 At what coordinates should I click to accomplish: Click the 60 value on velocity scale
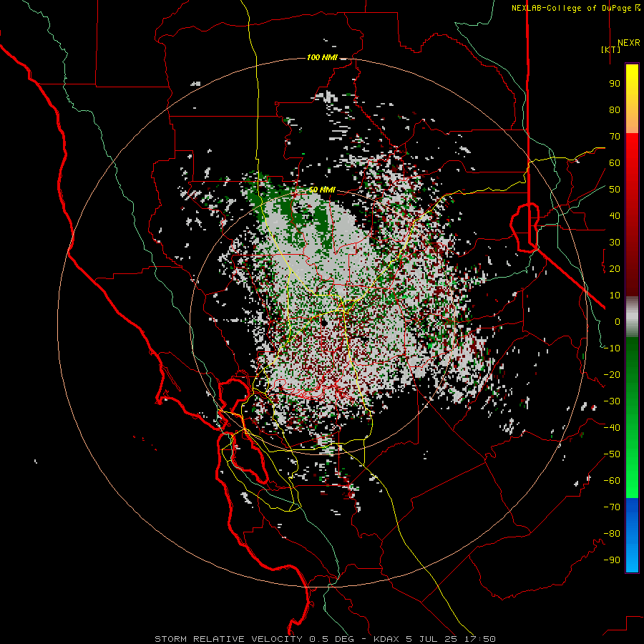point(615,163)
